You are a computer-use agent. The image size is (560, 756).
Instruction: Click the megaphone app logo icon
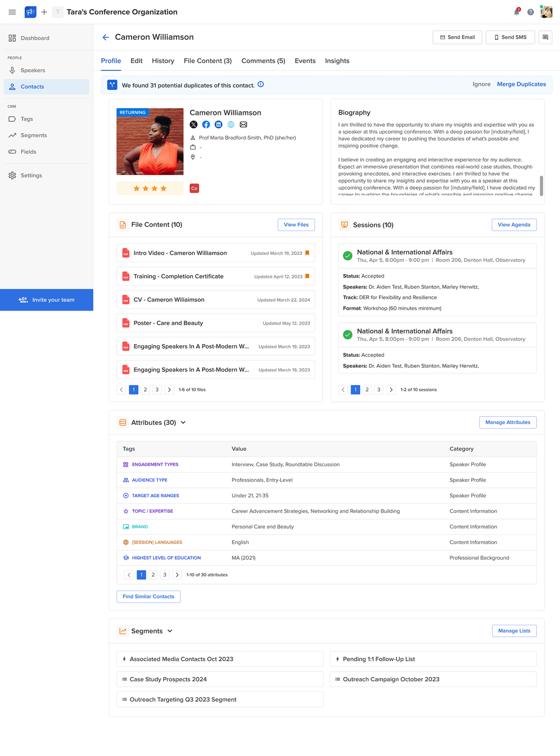(x=31, y=12)
